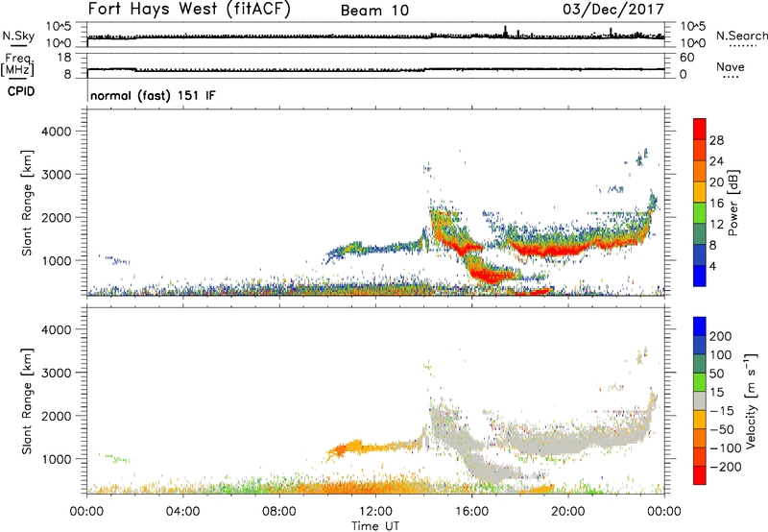This screenshot has height=532, width=768.
Task: Click the 'Power [dB]' colorbar title
Action: [733, 203]
